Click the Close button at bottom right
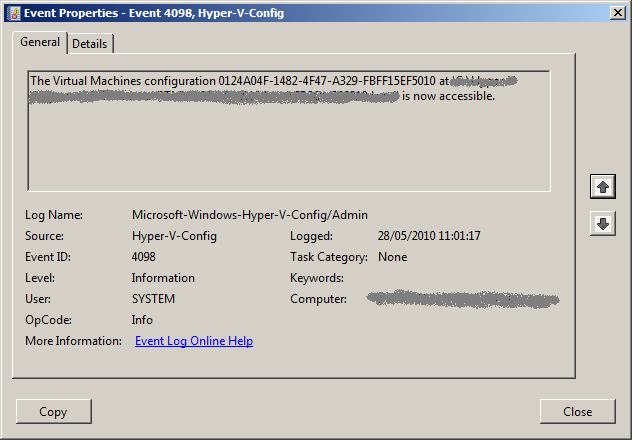This screenshot has height=440, width=632. [x=577, y=411]
